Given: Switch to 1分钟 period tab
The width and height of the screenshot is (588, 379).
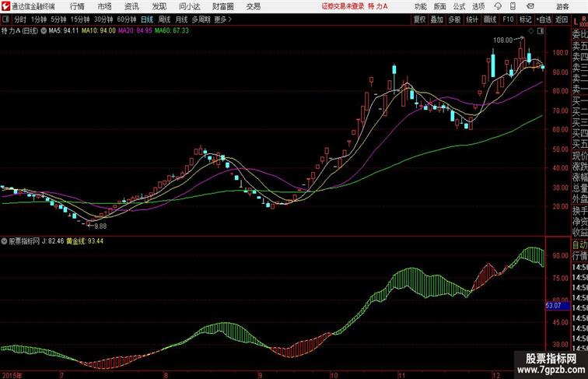Looking at the screenshot, I should (39, 19).
